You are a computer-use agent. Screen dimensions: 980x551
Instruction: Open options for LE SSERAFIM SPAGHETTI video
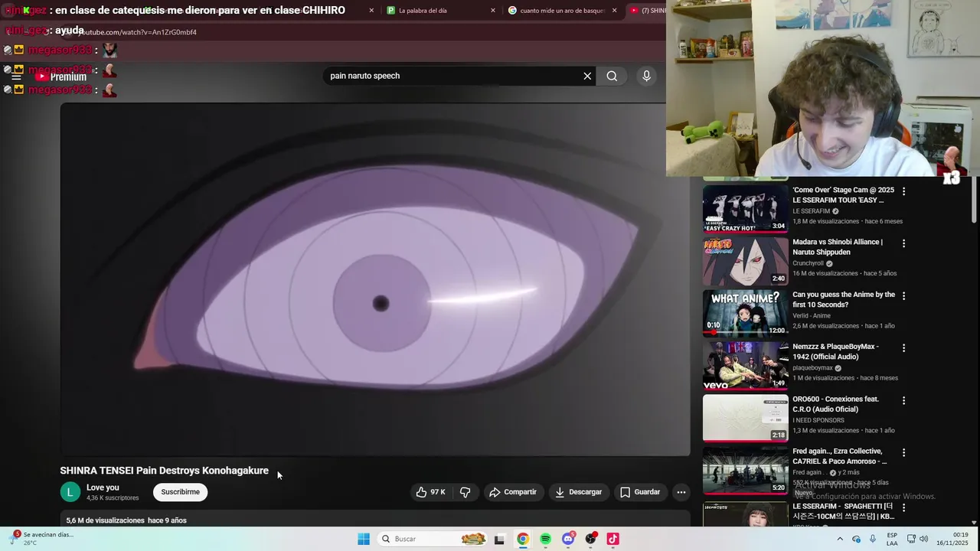[x=903, y=507]
